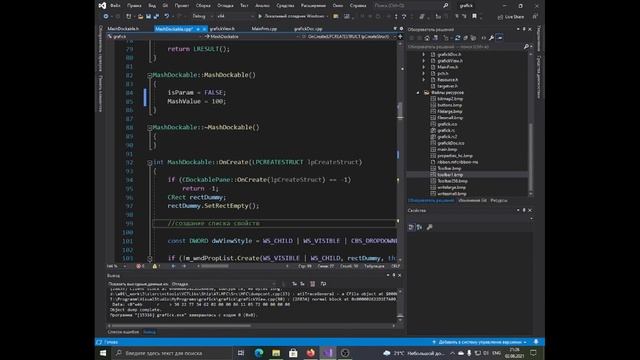The width and height of the screenshot is (640, 360).
Task: Open the Git menu
Action: pos(165,6)
